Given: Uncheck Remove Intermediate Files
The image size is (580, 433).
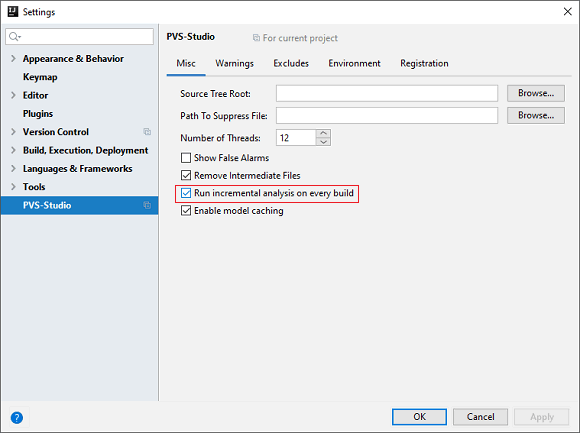Looking at the screenshot, I should coord(186,175).
